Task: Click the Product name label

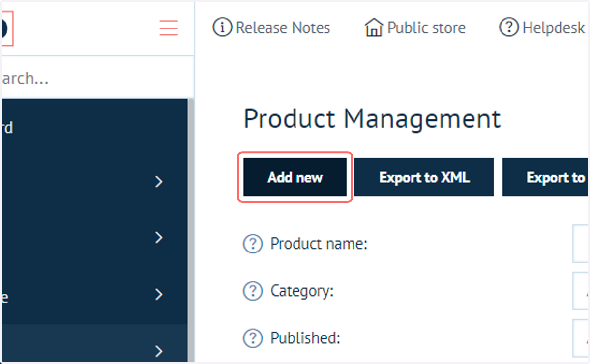Action: coord(319,244)
